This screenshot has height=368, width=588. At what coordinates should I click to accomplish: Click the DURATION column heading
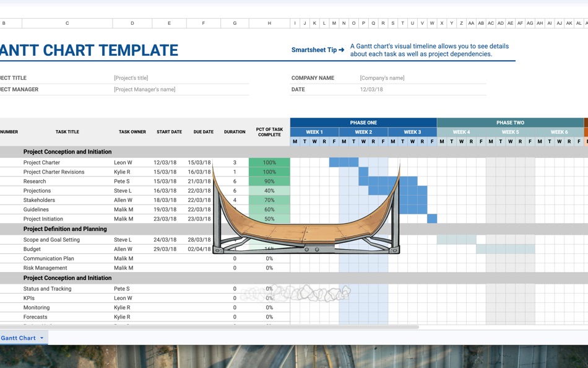(x=235, y=132)
